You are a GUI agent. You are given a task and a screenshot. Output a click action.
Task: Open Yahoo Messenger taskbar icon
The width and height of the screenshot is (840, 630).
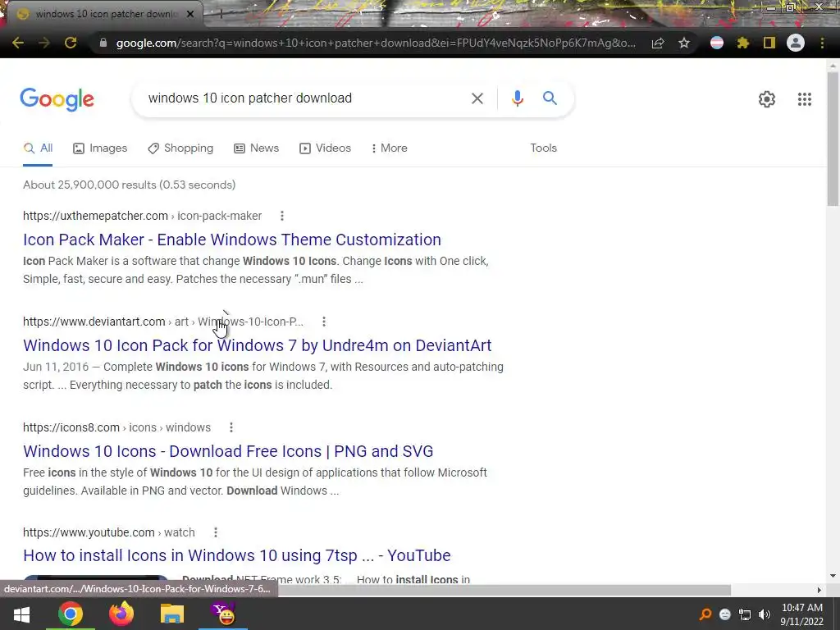(x=223, y=614)
